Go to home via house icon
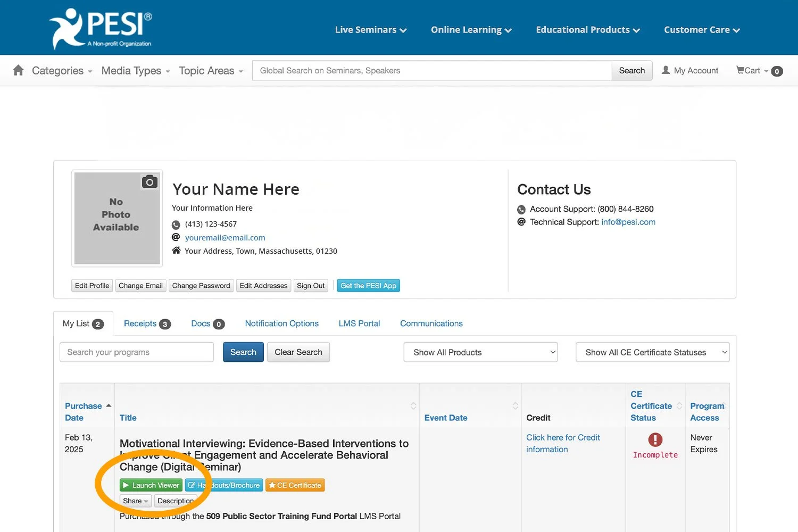 [19, 70]
